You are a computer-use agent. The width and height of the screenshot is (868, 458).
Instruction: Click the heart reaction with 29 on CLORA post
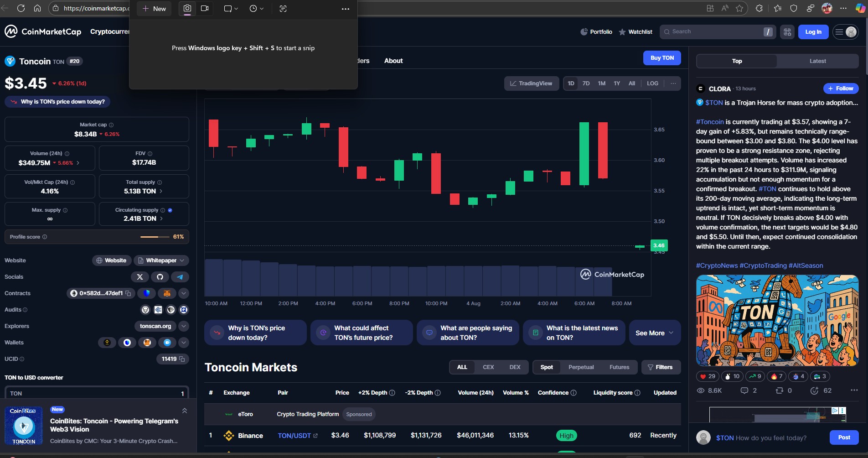(708, 376)
